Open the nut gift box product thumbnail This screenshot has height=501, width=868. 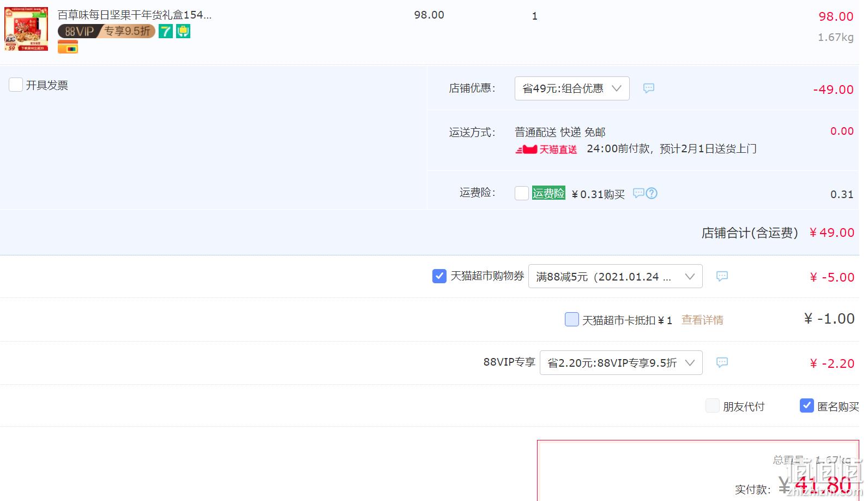point(26,29)
